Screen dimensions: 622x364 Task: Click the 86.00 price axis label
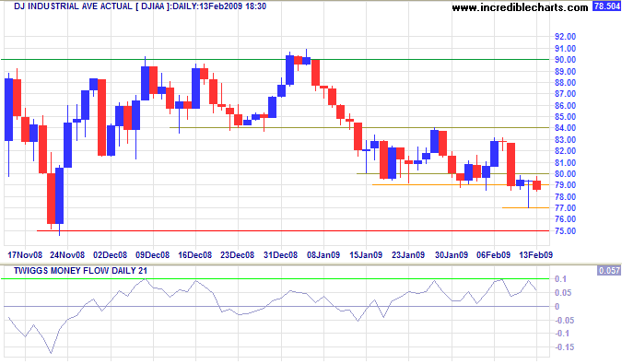[565, 105]
